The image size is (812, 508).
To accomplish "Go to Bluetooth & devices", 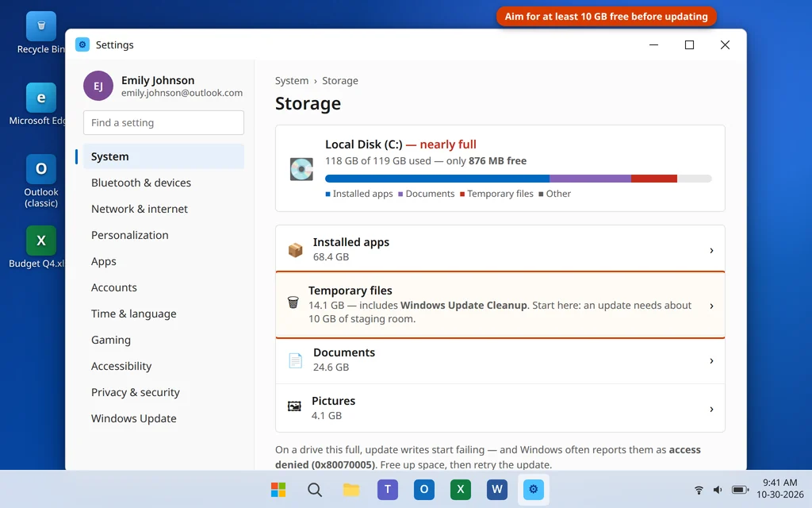I will (163, 183).
